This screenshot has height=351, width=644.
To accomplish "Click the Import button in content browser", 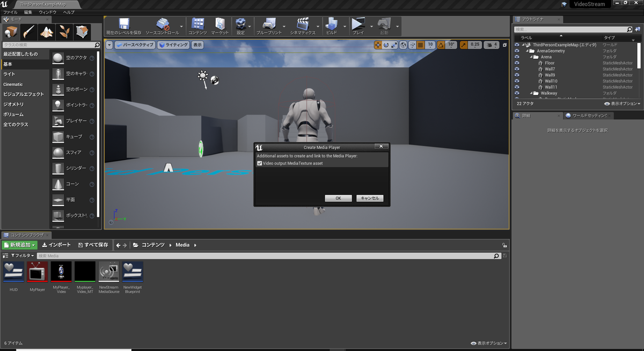I will tap(56, 245).
